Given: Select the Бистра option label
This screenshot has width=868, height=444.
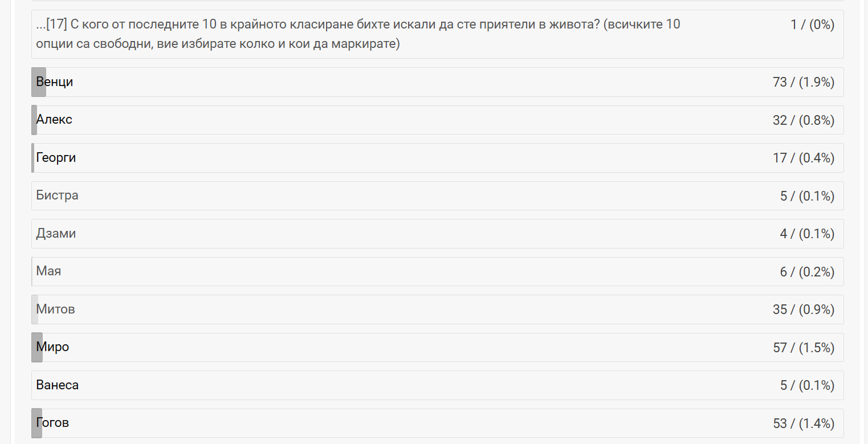Looking at the screenshot, I should (x=57, y=195).
